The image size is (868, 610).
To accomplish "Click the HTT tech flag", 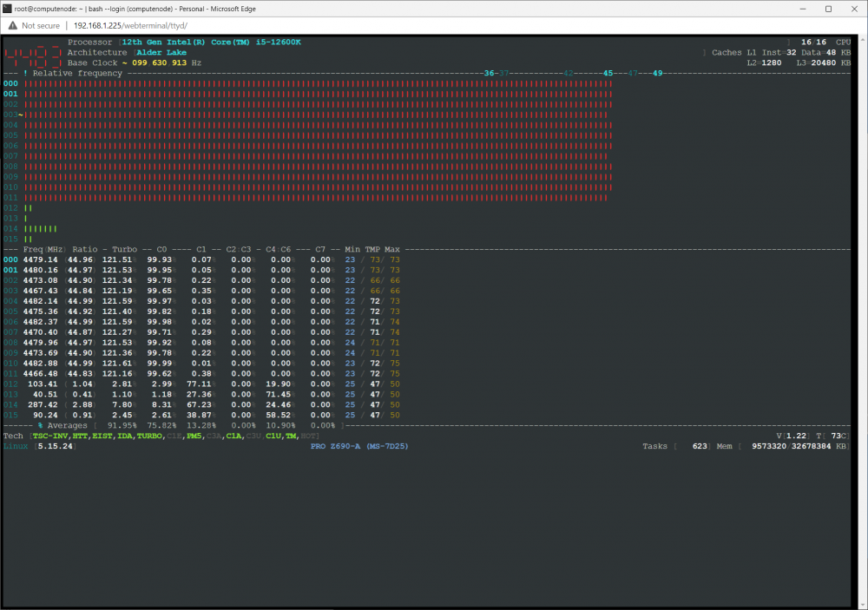I will point(80,436).
